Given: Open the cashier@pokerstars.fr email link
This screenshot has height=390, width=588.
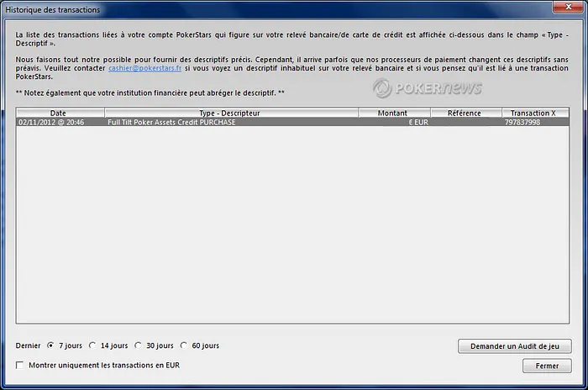Looking at the screenshot, I should click(144, 68).
